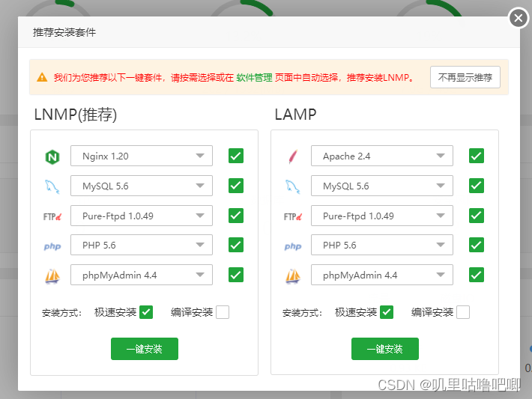Click 安装方式 label in LAMP panel
This screenshot has width=532, height=399.
click(x=302, y=313)
